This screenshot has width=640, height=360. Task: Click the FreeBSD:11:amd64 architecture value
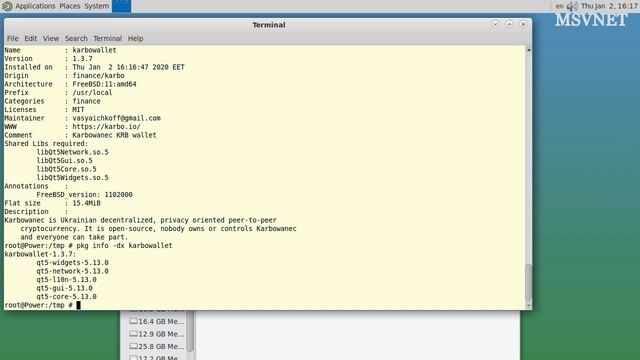104,84
